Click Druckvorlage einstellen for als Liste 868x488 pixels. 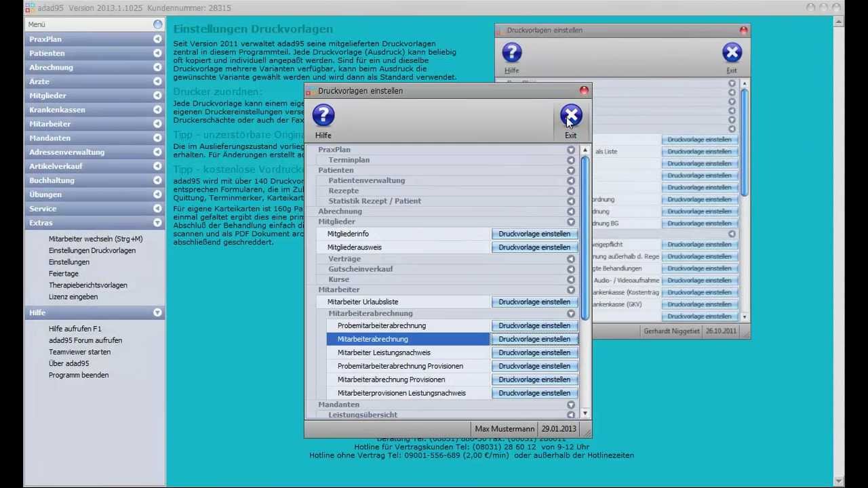click(x=699, y=152)
